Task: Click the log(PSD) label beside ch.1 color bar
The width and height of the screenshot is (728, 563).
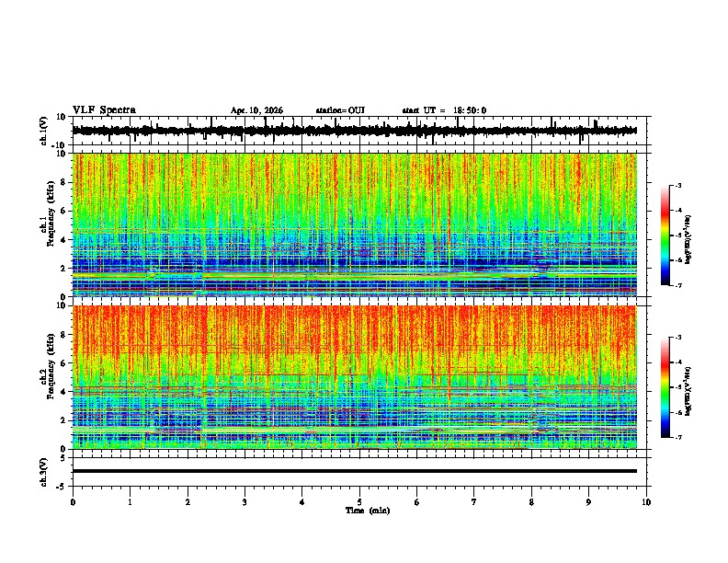Action: point(688,239)
